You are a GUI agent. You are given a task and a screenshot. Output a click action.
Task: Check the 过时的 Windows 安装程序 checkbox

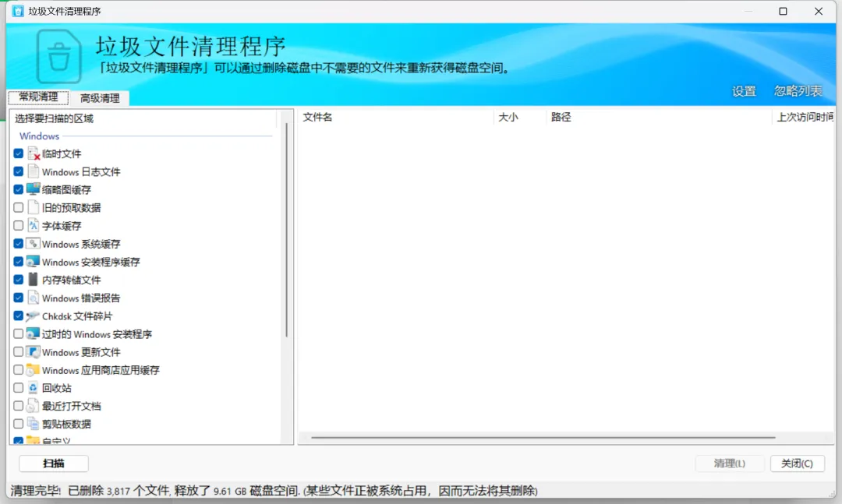click(x=18, y=334)
